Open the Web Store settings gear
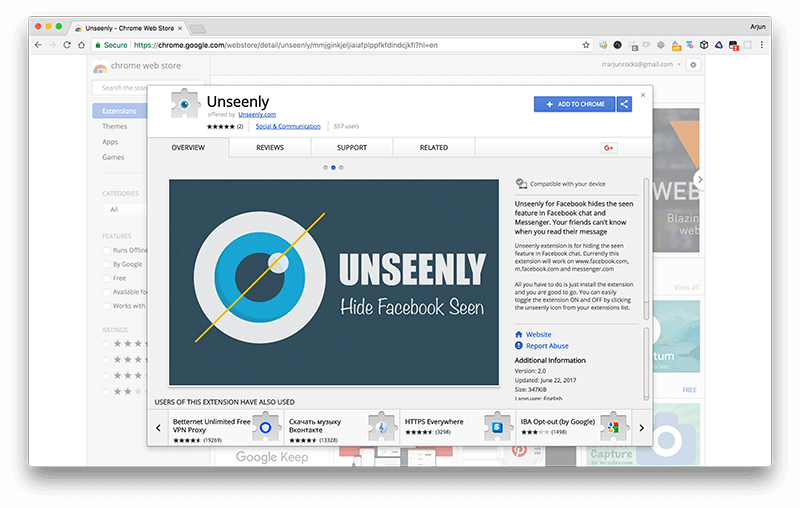 [x=694, y=64]
